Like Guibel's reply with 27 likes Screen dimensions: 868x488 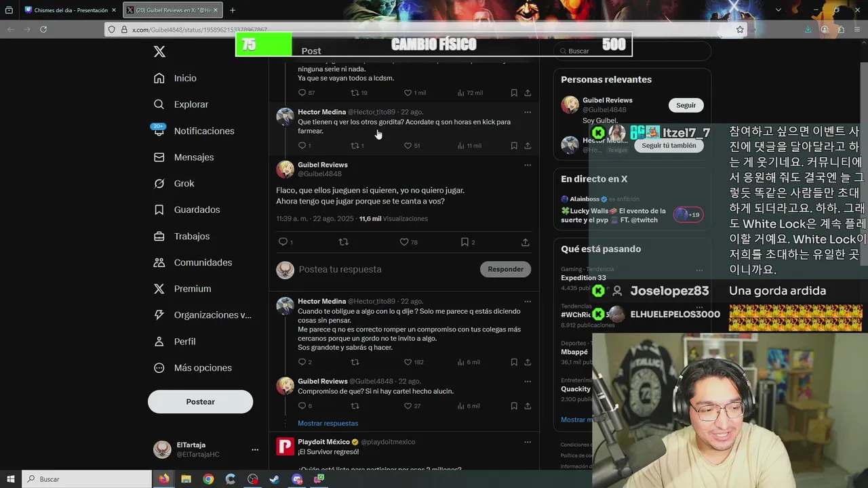click(412, 406)
